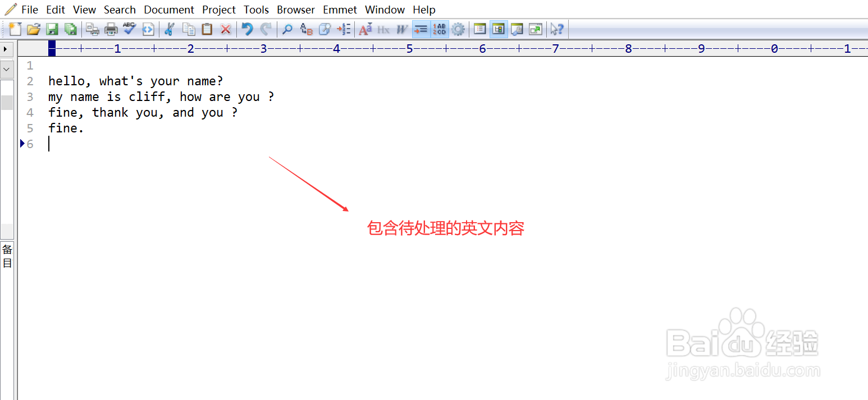Open the Document menu
The image size is (868, 400).
(169, 10)
